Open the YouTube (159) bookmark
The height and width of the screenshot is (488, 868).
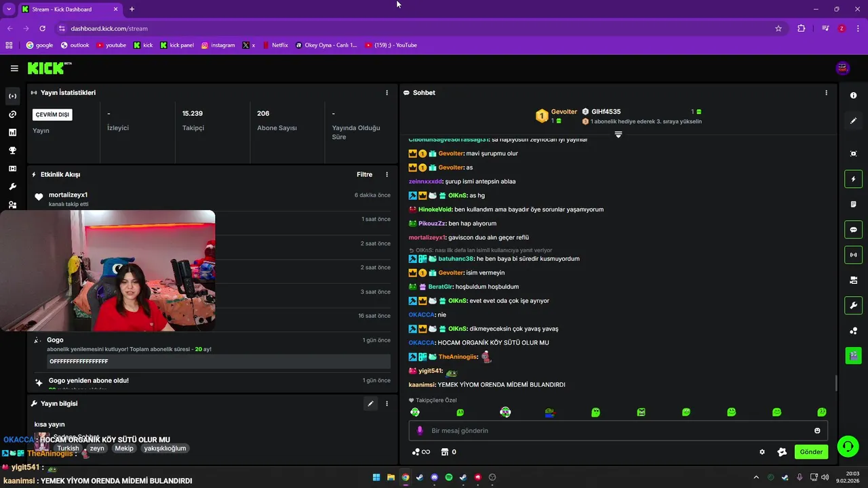pyautogui.click(x=391, y=45)
